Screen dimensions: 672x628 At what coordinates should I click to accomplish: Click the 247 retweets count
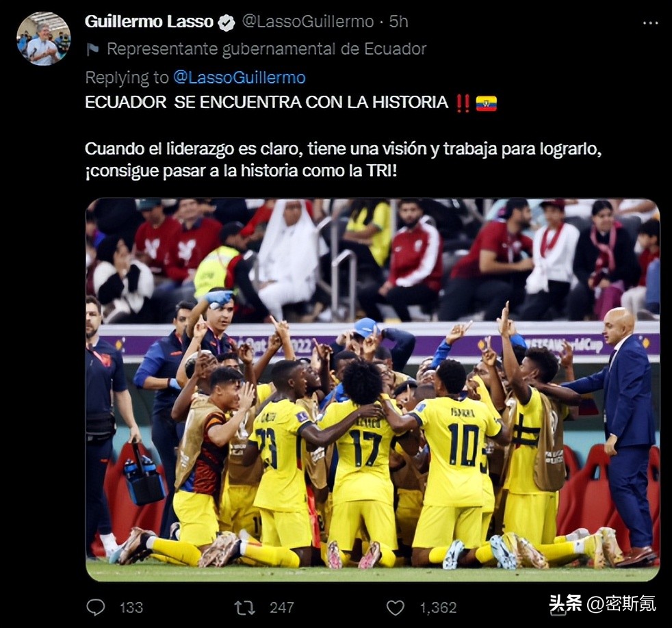(x=281, y=607)
